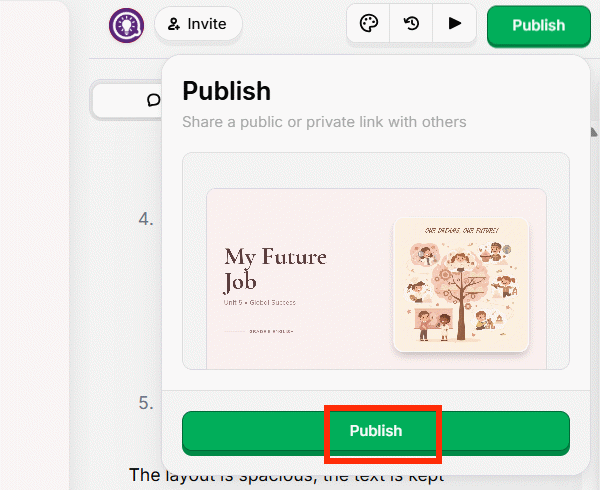
Task: Click the speech bubble comment icon
Action: point(153,100)
